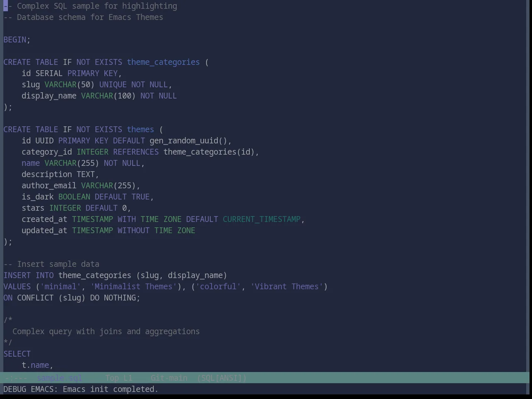Click 'PRIMARY' in the id SERIAL line

point(84,73)
